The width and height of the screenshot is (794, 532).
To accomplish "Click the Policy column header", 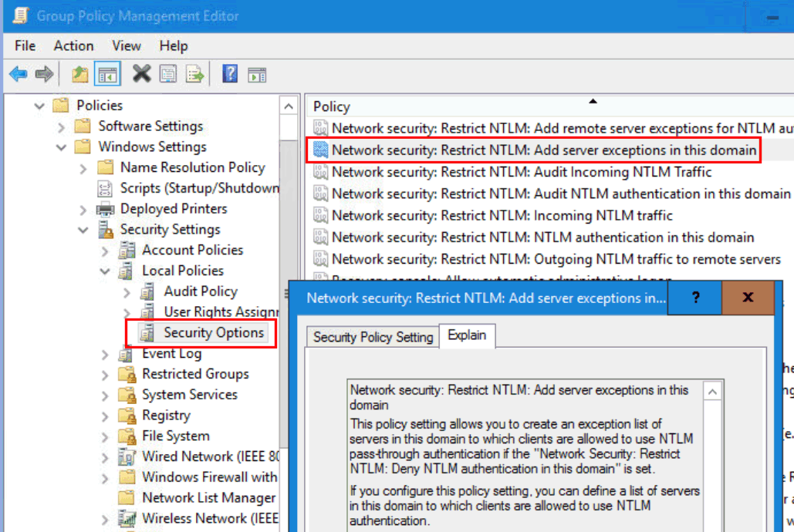I will [332, 107].
